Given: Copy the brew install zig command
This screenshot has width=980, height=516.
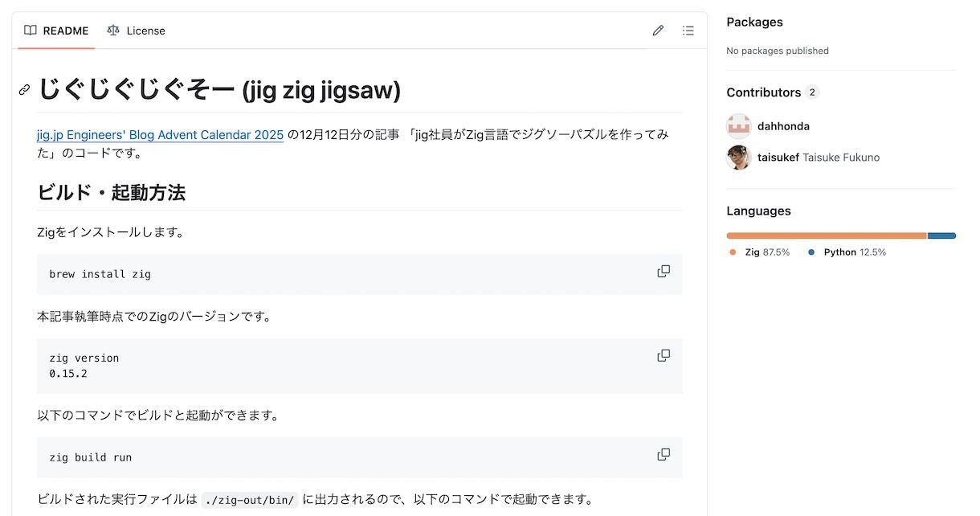Looking at the screenshot, I should click(664, 272).
